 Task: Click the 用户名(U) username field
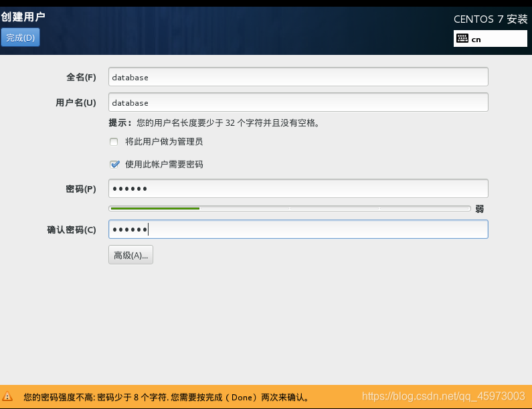click(298, 102)
